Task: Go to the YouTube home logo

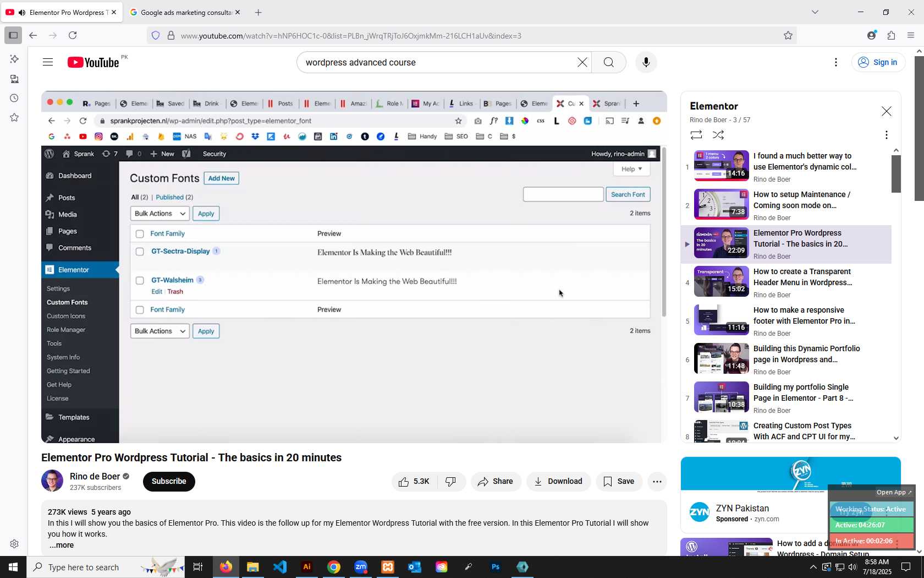Action: 94,62
